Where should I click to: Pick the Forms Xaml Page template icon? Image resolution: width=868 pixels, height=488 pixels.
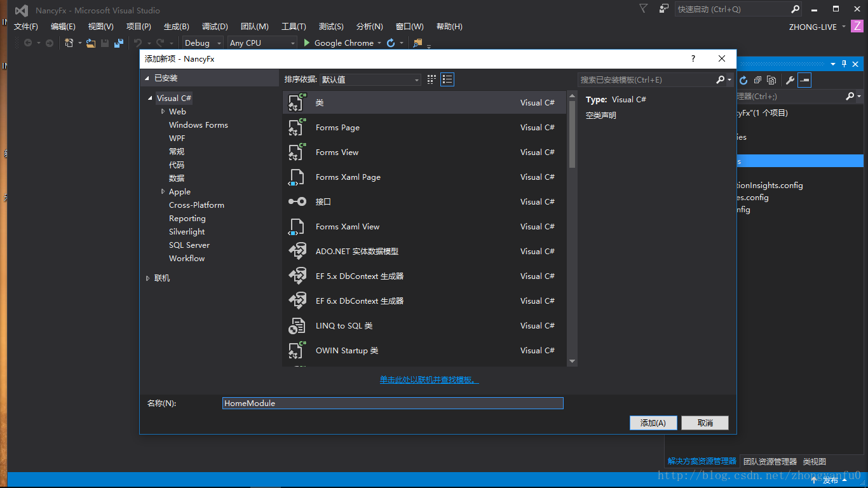click(x=297, y=177)
